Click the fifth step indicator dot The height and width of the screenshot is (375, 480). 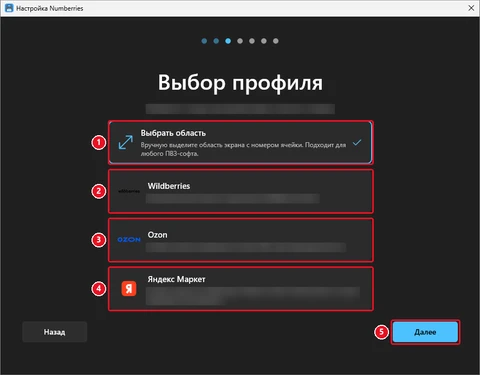pyautogui.click(x=252, y=41)
